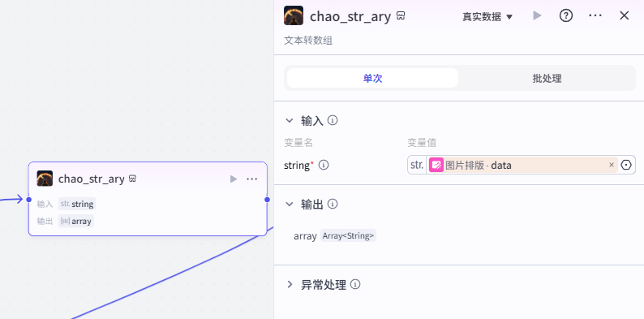Viewport: 644px width, 319px height.
Task: Open variable selector hexagon icon
Action: click(x=626, y=165)
